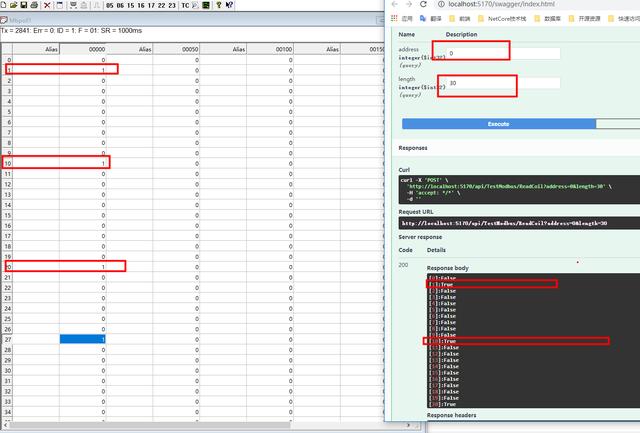640x433 pixels.
Task: Select the highlighted value cell in row 27
Action: 83,339
